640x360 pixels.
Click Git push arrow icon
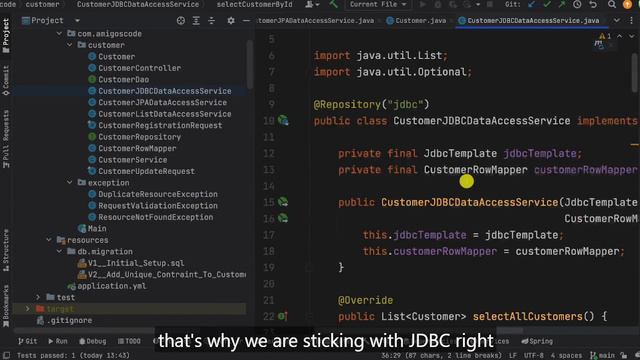562,4
